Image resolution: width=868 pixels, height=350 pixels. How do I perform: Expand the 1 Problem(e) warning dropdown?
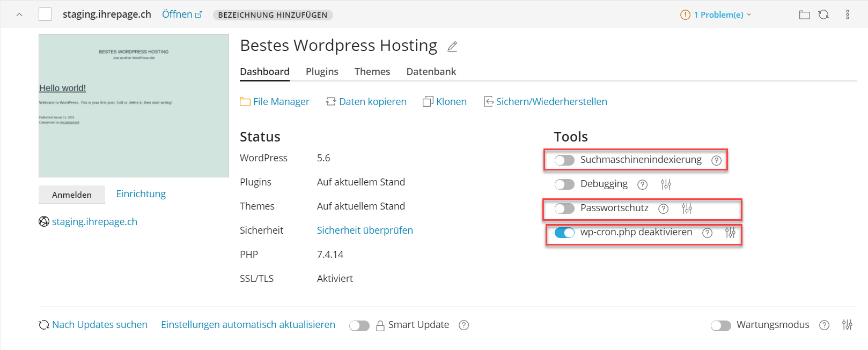pyautogui.click(x=716, y=15)
